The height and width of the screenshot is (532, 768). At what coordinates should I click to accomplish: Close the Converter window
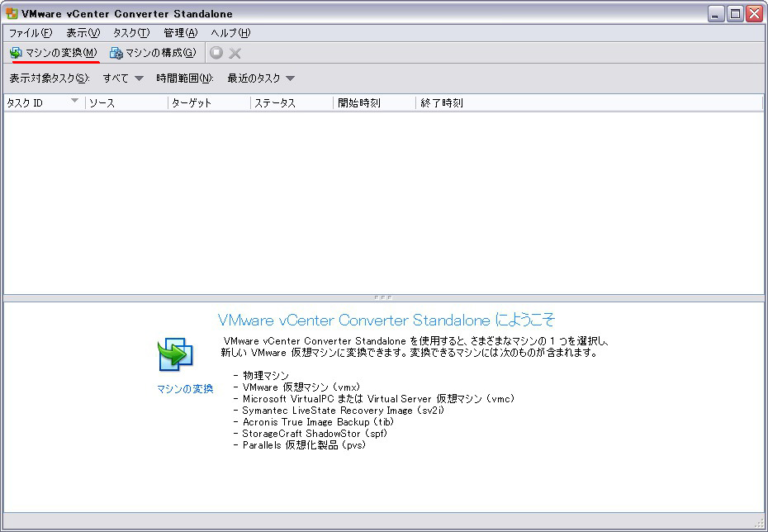[x=755, y=14]
